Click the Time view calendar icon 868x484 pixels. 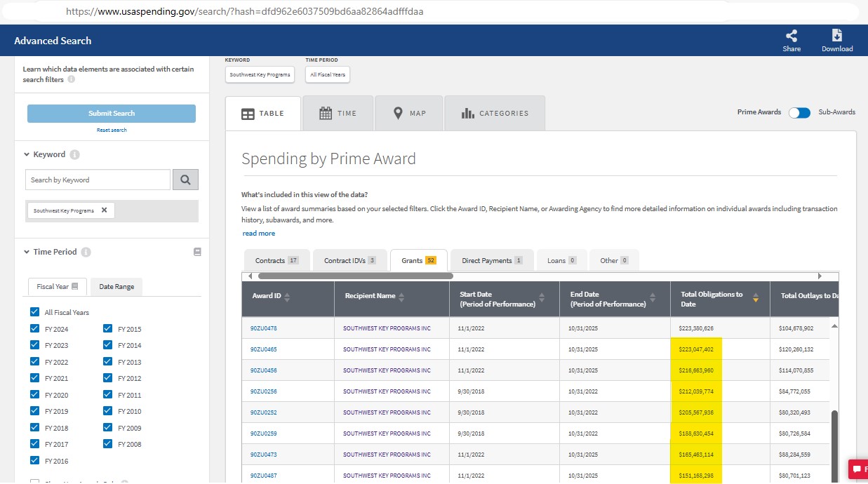coord(326,113)
